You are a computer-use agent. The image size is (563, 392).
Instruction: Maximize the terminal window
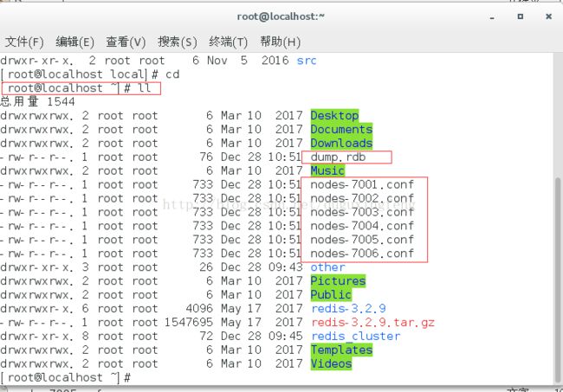(x=521, y=16)
